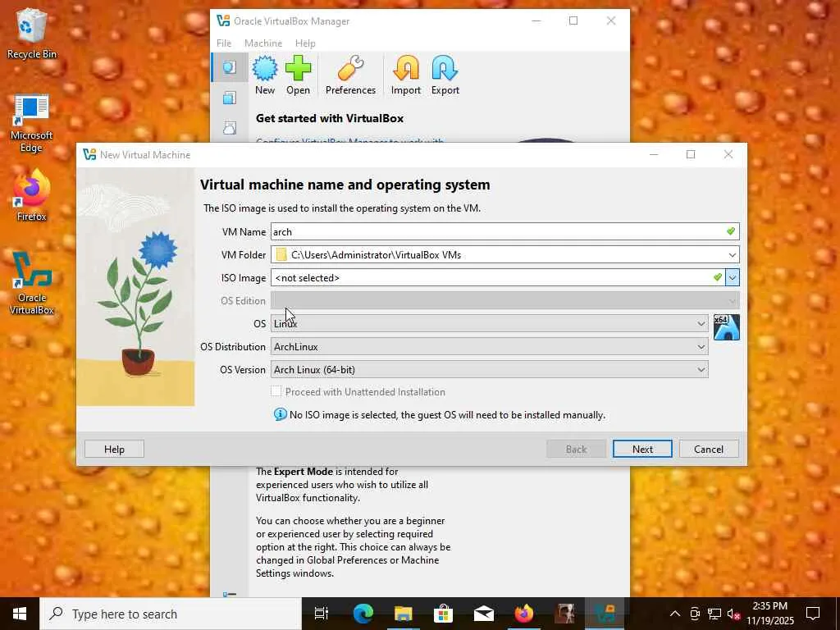Enable Proceed with Unattended Installation checkbox
The image size is (840, 630).
276,391
